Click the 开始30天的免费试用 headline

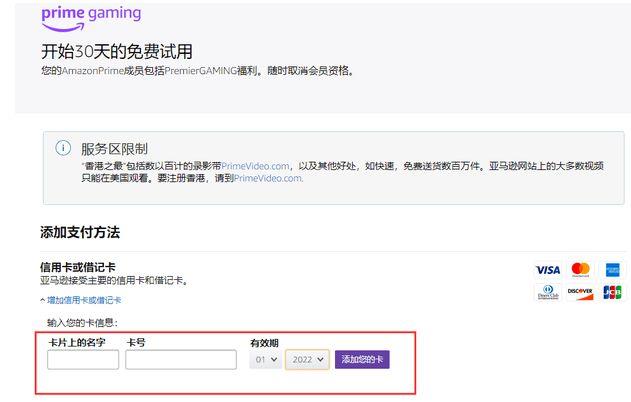point(116,51)
